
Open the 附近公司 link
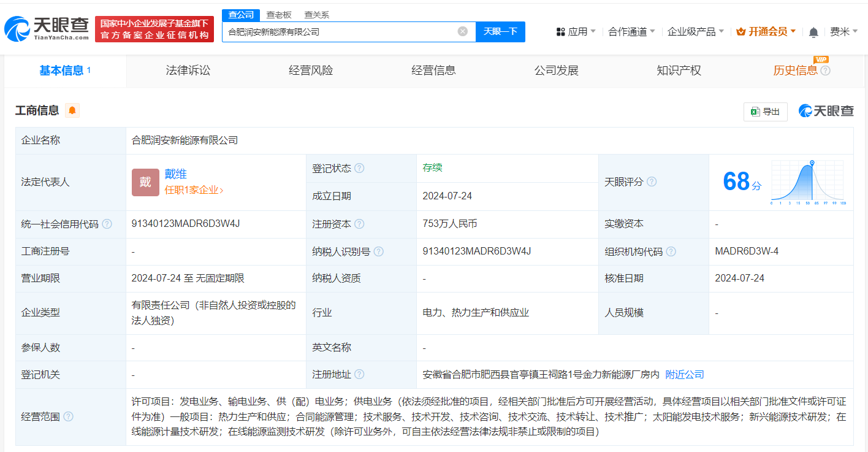pyautogui.click(x=683, y=374)
